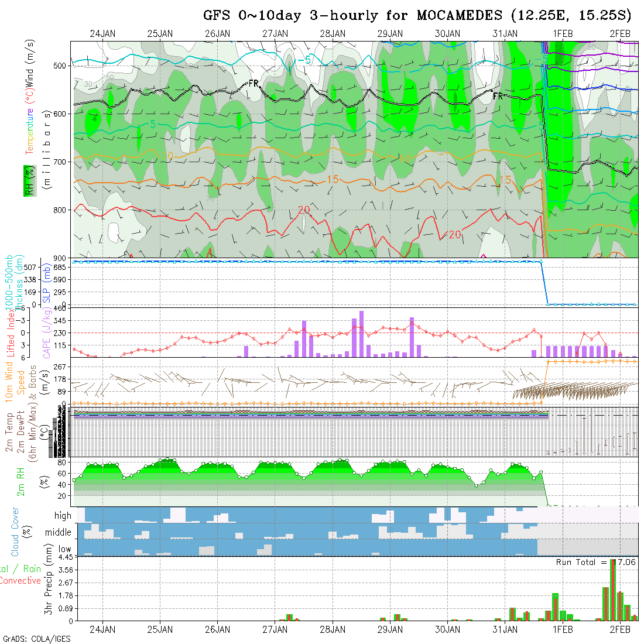Select the 80 tick on 2m RH axis
Screen dimensions: 644x644
point(61,463)
